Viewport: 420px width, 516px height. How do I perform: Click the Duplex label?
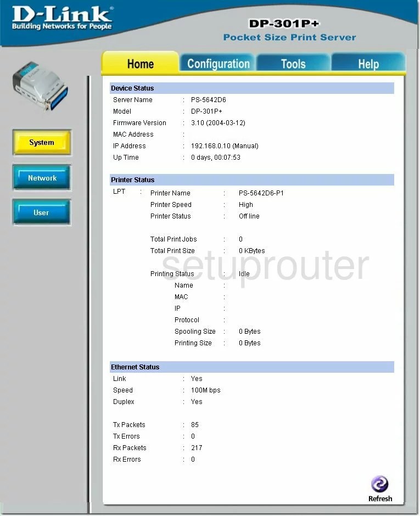pyautogui.click(x=124, y=402)
